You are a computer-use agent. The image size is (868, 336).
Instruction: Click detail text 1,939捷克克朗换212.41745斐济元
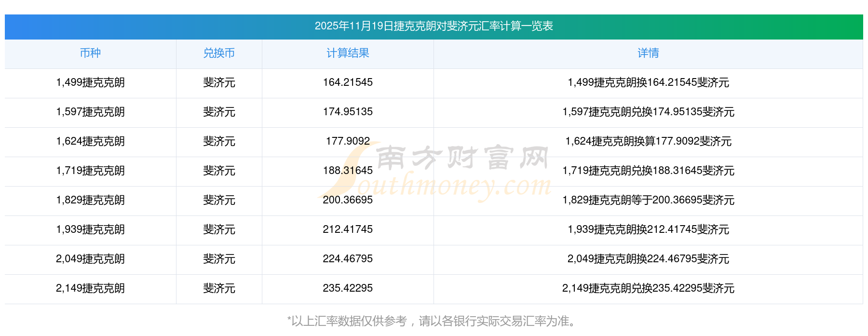[648, 229]
